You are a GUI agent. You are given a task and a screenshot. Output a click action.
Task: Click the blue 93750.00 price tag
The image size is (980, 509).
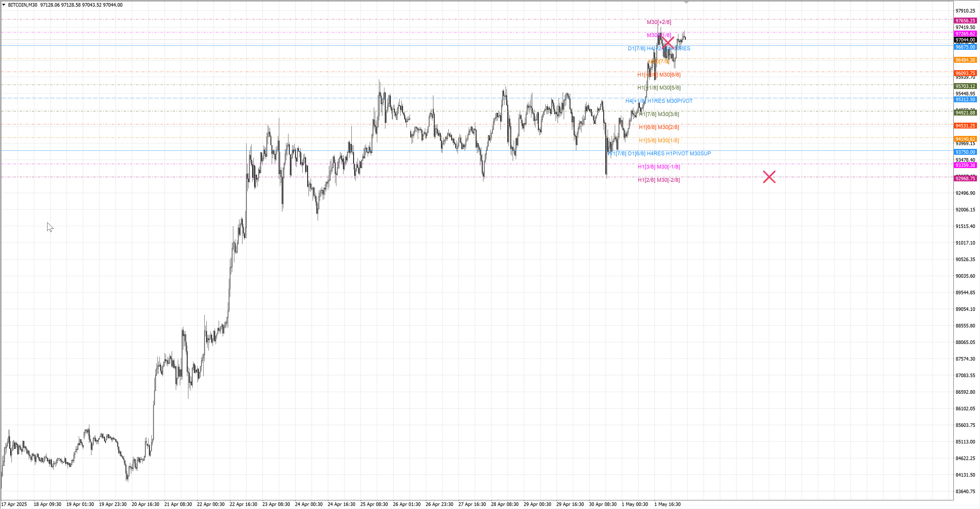(x=965, y=152)
